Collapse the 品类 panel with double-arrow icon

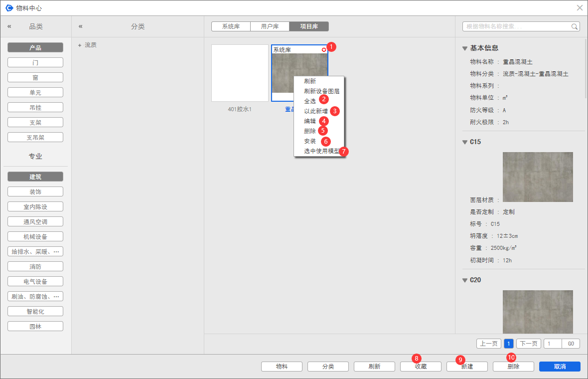coord(9,26)
